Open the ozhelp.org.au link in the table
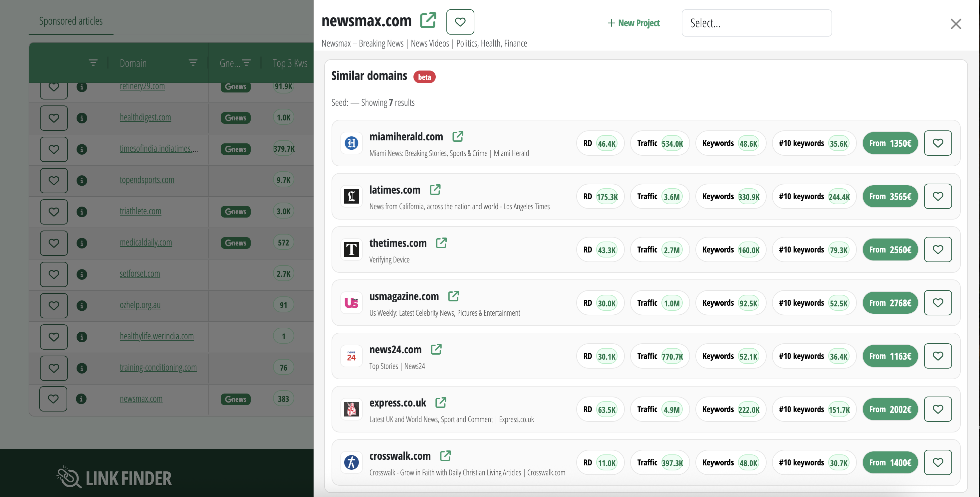This screenshot has width=980, height=497. pyautogui.click(x=140, y=305)
